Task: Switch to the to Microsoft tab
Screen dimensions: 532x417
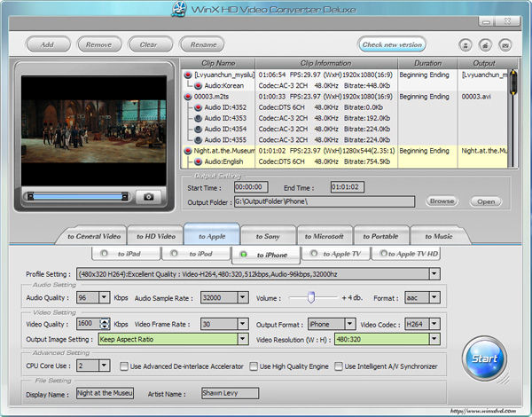Action: point(324,236)
